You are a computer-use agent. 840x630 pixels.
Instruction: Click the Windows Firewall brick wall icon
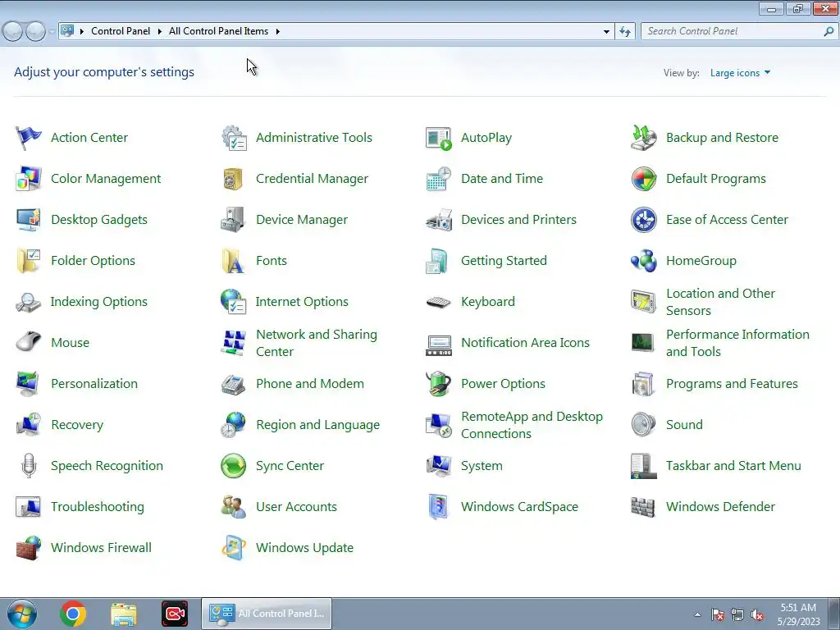(x=29, y=548)
